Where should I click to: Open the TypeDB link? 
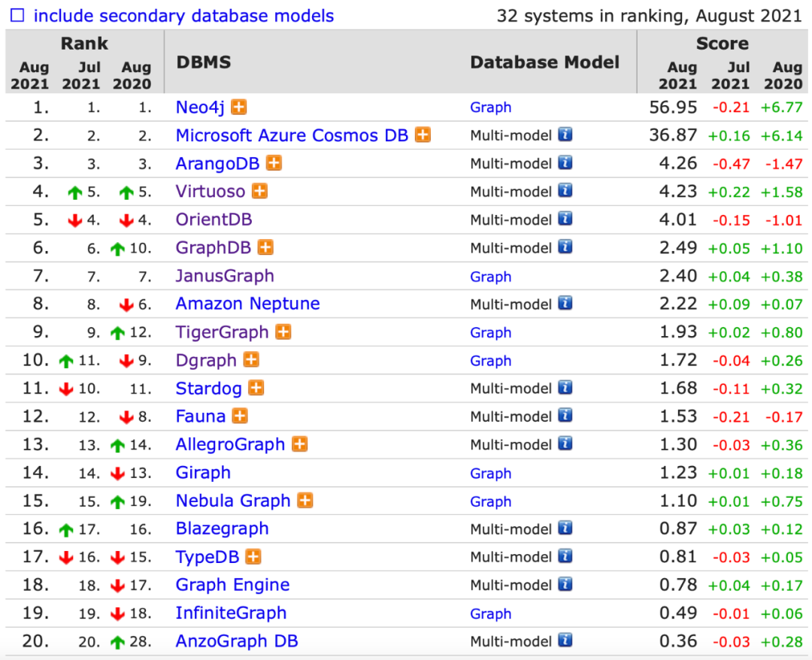(208, 556)
